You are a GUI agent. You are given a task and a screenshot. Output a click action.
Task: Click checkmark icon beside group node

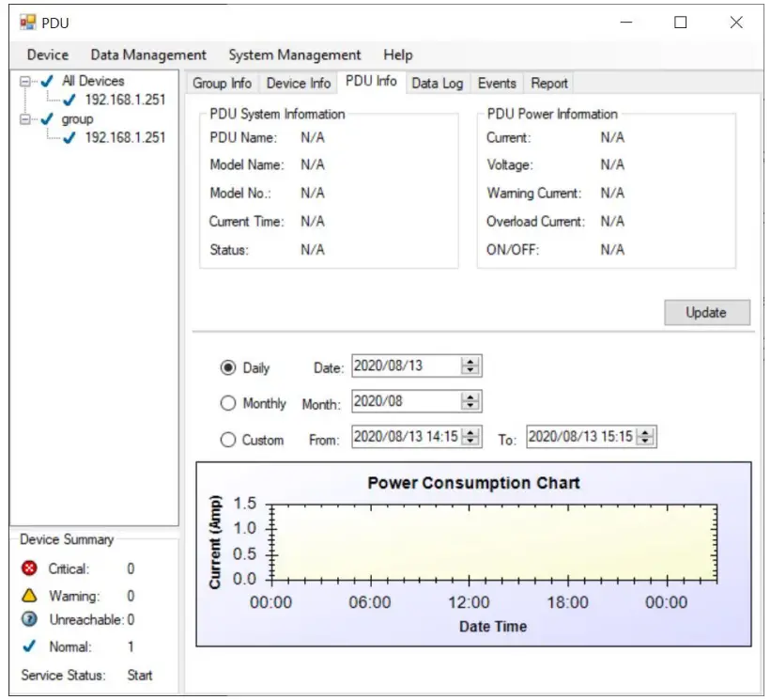pyautogui.click(x=48, y=119)
